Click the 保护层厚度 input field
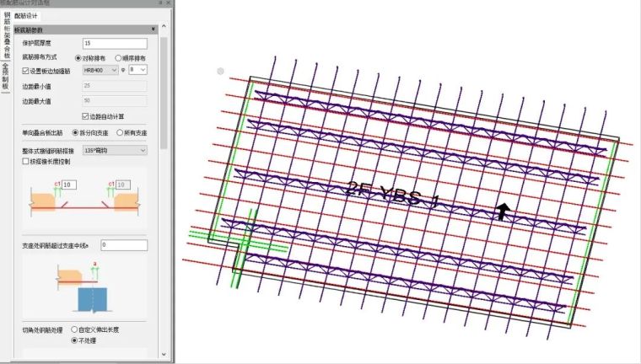This screenshot has height=364, width=641. 115,43
